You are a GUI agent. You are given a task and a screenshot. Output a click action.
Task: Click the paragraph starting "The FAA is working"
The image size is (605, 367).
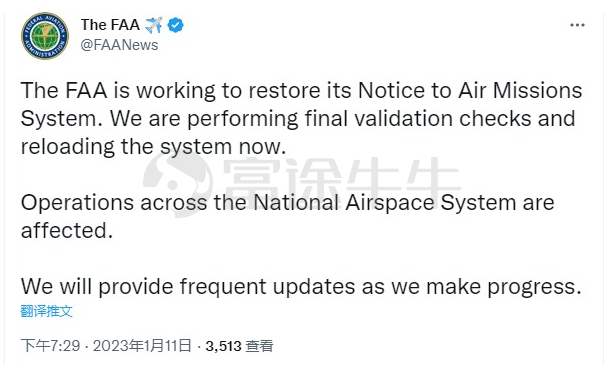pyautogui.click(x=301, y=118)
